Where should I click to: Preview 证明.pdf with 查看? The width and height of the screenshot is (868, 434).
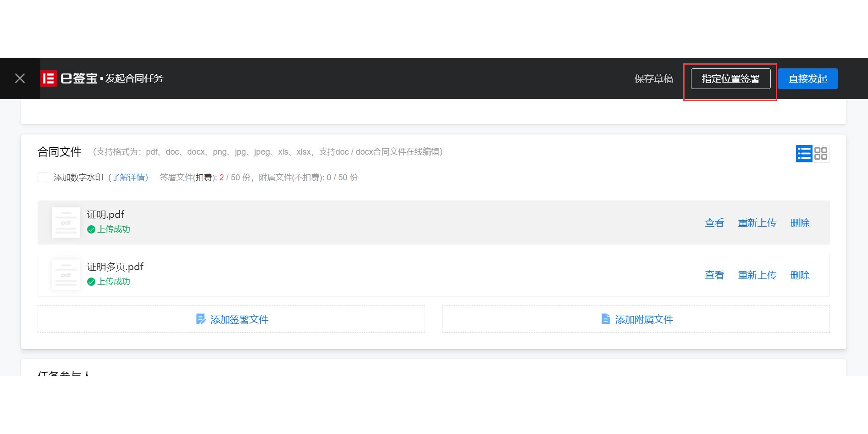[714, 223]
